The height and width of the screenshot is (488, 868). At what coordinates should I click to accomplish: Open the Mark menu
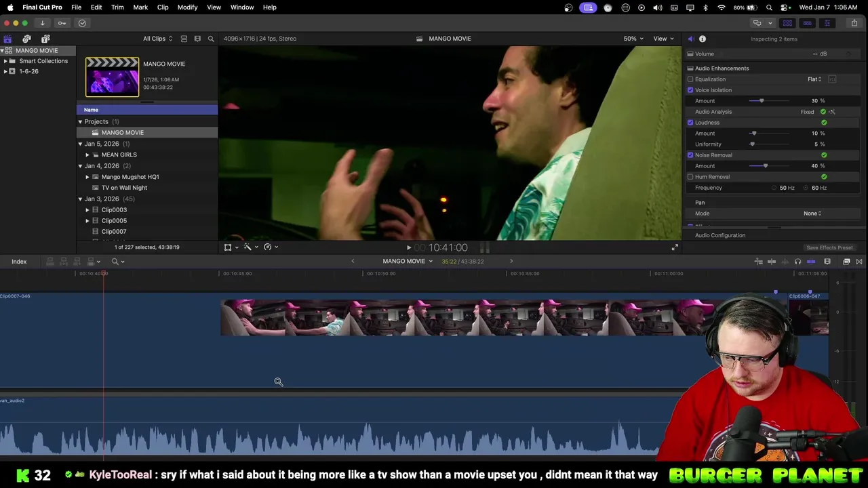pyautogui.click(x=140, y=7)
